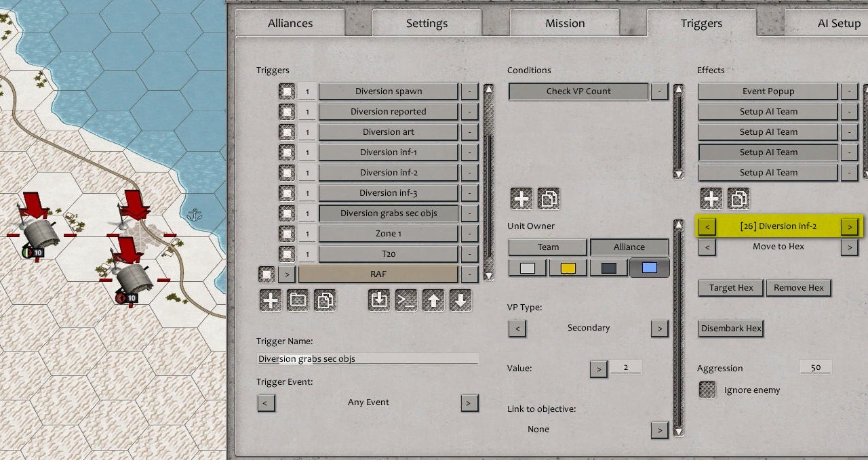The height and width of the screenshot is (460, 868).
Task: Toggle the Diversion inf-2 trigger checkbox
Action: pos(287,173)
